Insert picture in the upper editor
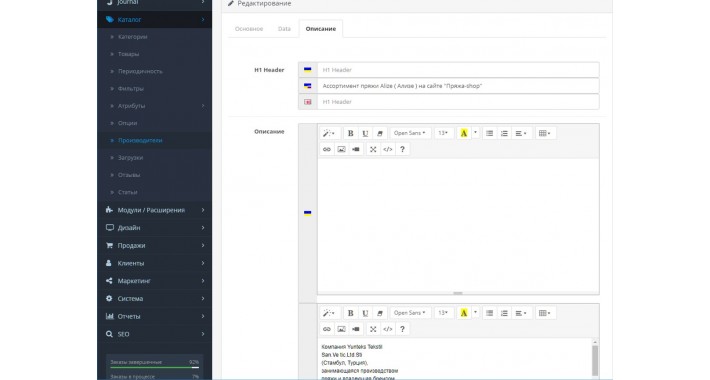 tap(341, 149)
